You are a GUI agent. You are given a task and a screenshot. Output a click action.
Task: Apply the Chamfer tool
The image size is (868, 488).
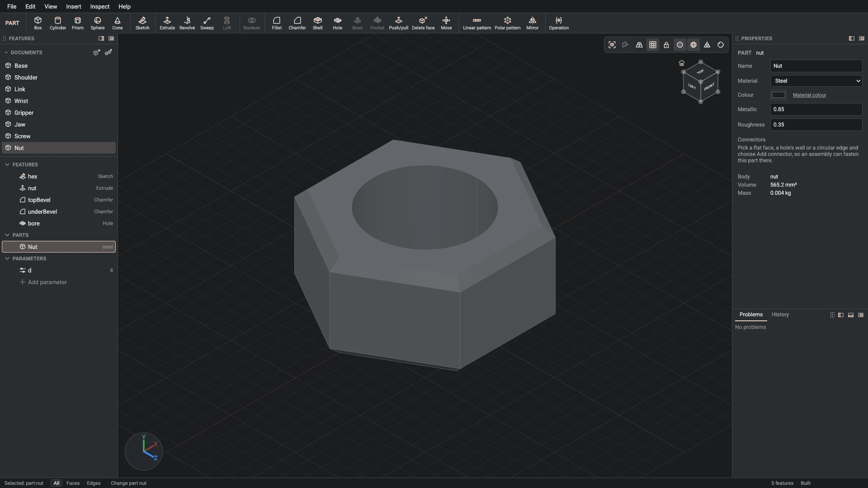297,23
